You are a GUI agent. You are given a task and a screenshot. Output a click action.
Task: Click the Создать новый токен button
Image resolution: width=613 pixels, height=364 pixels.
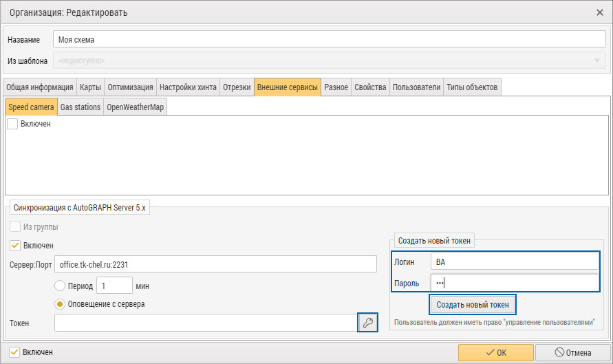tap(473, 305)
